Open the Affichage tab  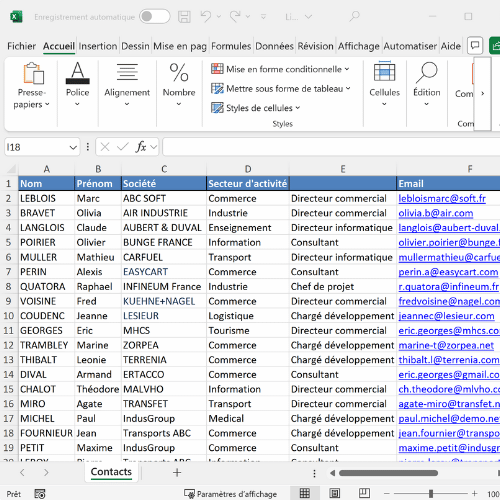coord(359,46)
